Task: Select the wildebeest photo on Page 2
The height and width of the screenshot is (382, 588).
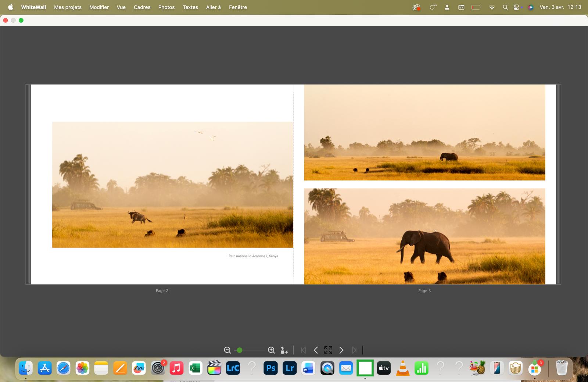Action: tap(172, 185)
